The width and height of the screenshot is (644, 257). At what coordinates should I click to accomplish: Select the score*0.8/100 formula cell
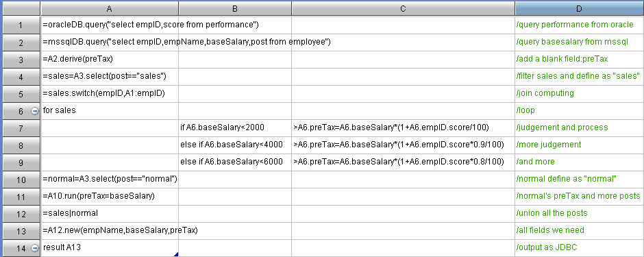pyautogui.click(x=404, y=162)
